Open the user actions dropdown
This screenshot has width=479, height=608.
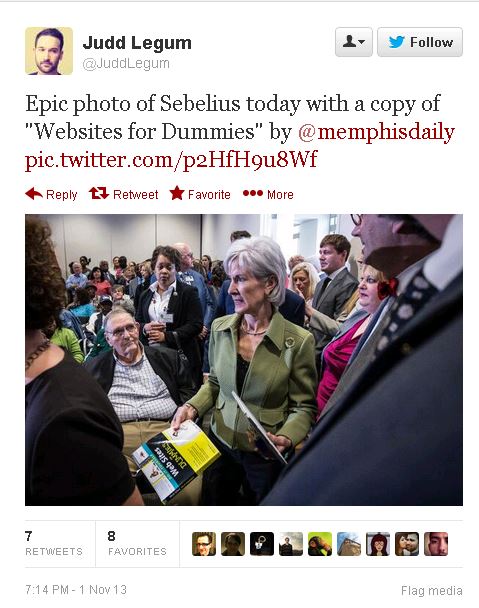pyautogui.click(x=354, y=42)
